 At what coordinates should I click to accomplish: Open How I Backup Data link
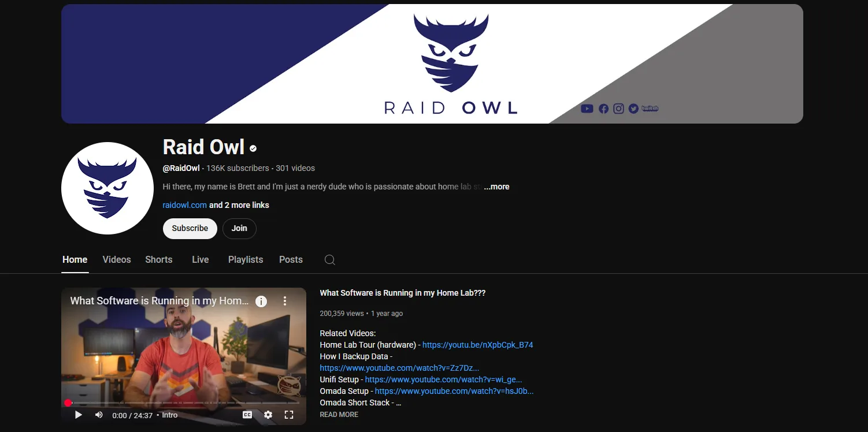coord(399,368)
